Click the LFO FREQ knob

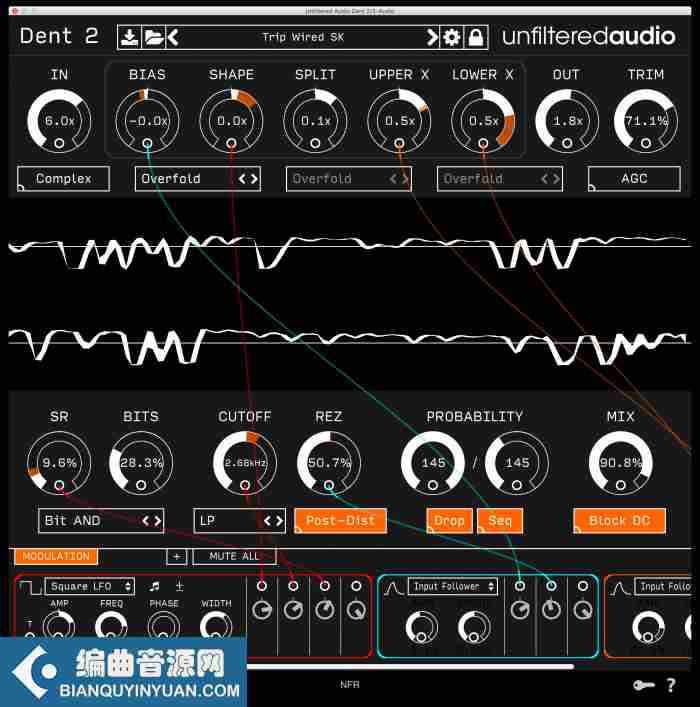111,626
